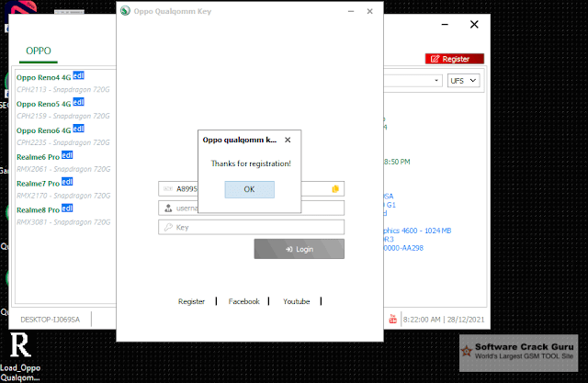Expand the combo box left of UFS
This screenshot has height=383, width=588.
[x=436, y=81]
